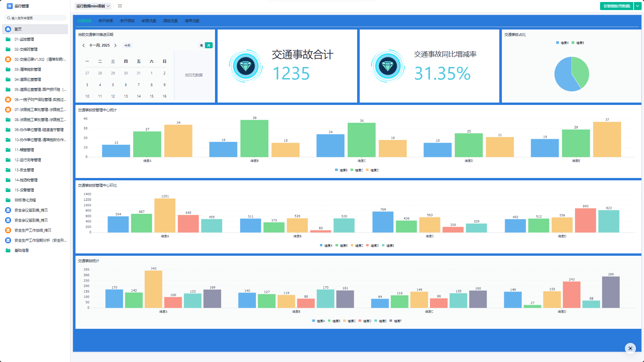644x362 pixels.
Task: Toggle 维度A legend in pie chart
Action: (x=562, y=43)
